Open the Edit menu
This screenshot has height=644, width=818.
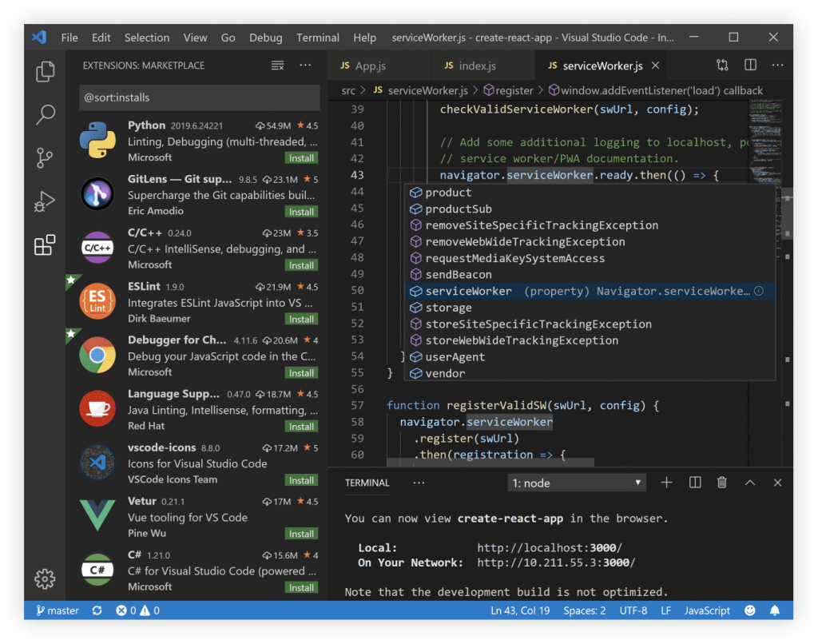pyautogui.click(x=101, y=38)
